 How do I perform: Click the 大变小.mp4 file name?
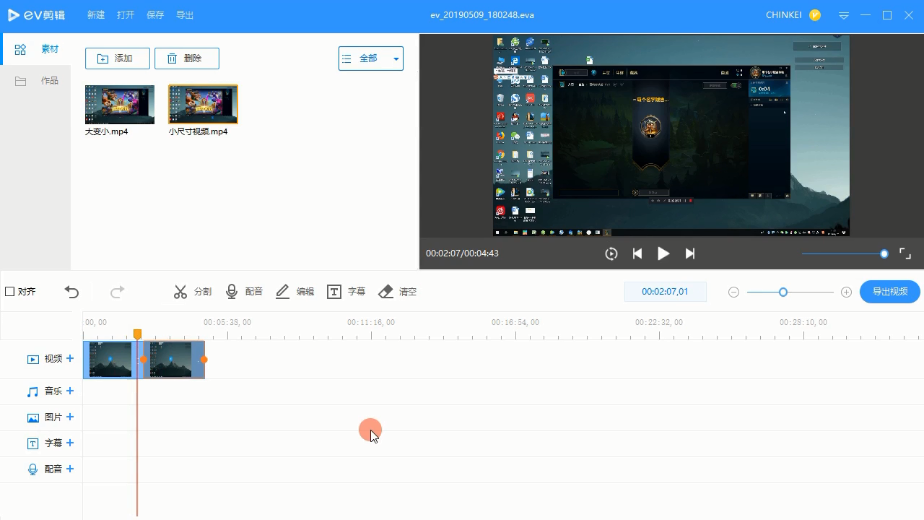tap(106, 131)
